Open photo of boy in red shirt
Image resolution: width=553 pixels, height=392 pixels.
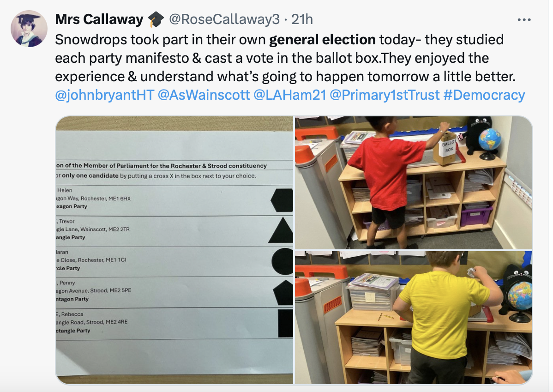(413, 183)
